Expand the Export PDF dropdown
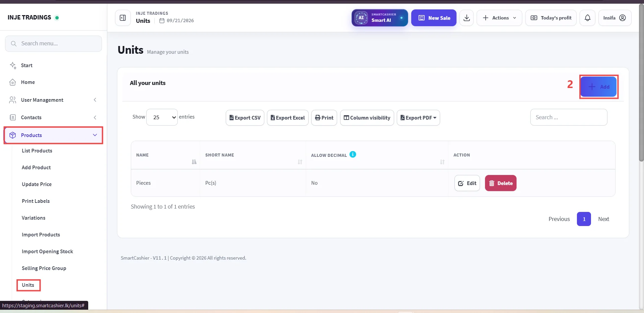This screenshot has width=644, height=313. click(x=418, y=118)
